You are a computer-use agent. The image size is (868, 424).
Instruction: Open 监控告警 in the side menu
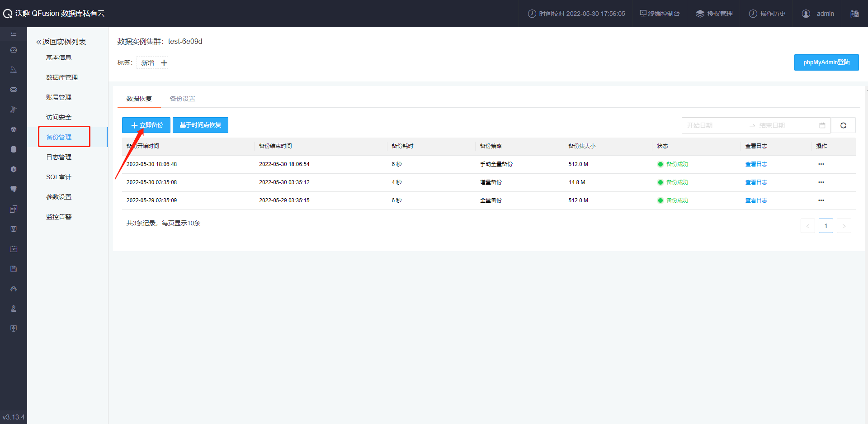pyautogui.click(x=59, y=217)
